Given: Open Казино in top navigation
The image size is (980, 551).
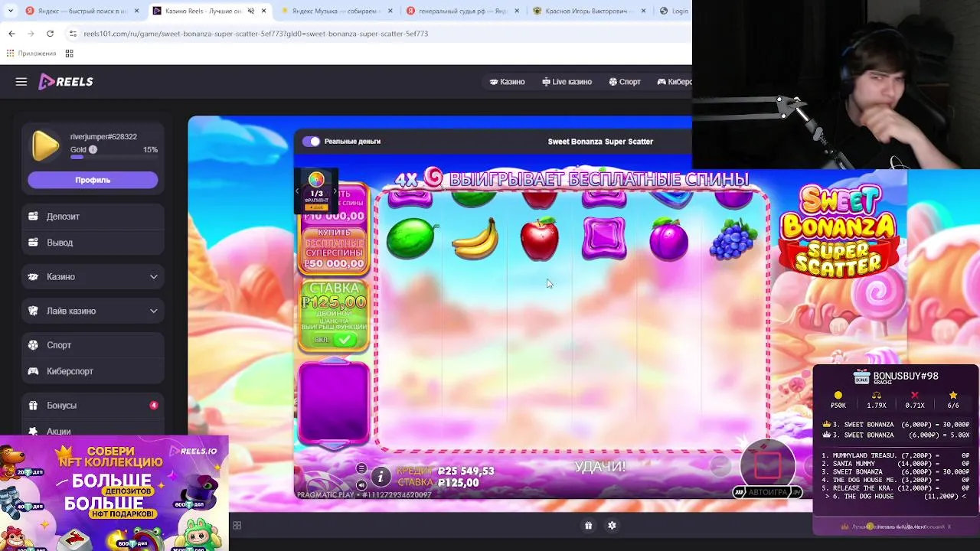Looking at the screenshot, I should (508, 82).
